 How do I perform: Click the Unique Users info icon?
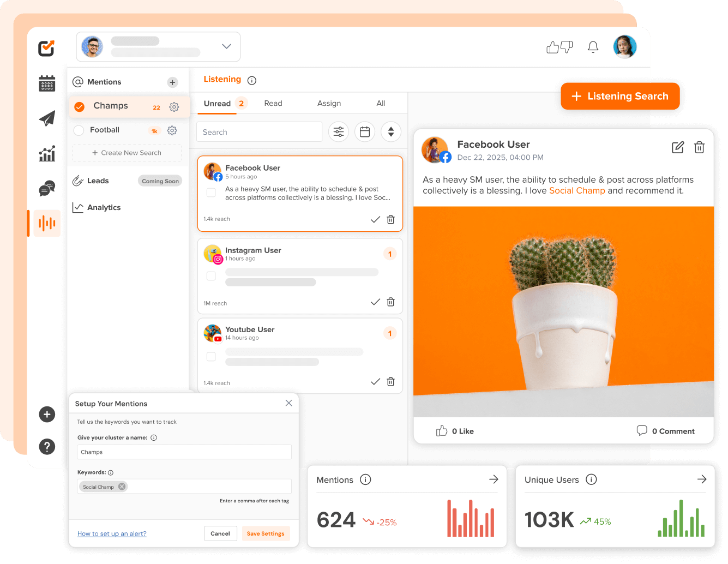click(591, 479)
